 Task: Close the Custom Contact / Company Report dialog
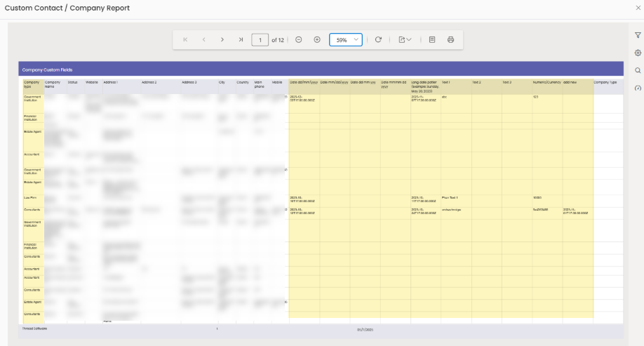tap(637, 8)
